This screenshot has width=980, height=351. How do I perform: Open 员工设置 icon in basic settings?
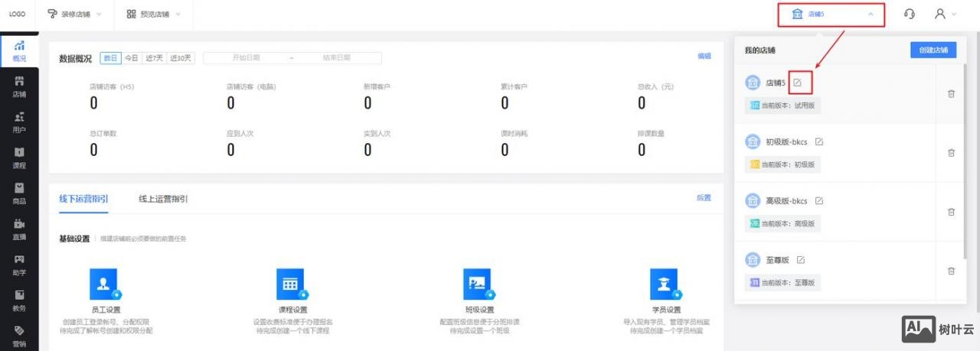point(104,284)
